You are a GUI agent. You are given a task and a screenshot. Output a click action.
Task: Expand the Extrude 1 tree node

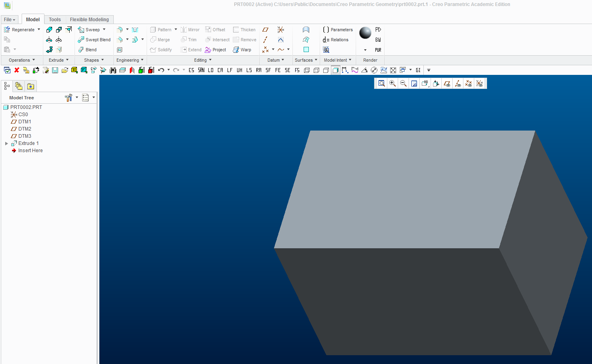pos(6,143)
